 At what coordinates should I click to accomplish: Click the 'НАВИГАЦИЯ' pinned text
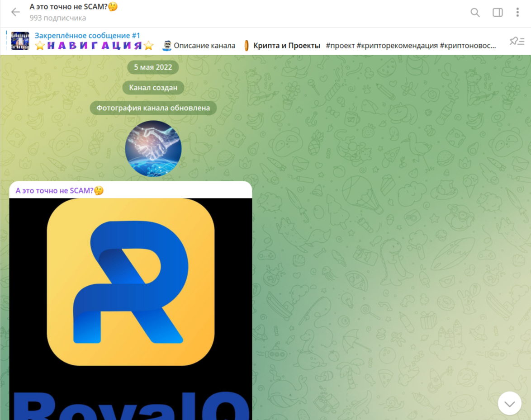(x=95, y=46)
